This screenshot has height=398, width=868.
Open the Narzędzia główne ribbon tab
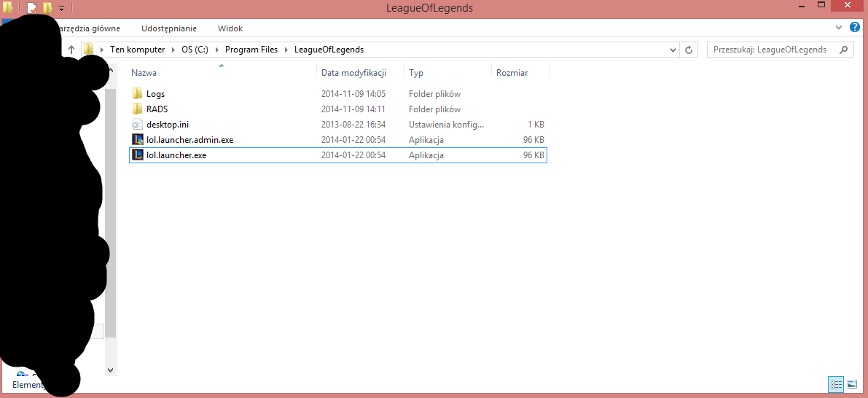pyautogui.click(x=89, y=28)
